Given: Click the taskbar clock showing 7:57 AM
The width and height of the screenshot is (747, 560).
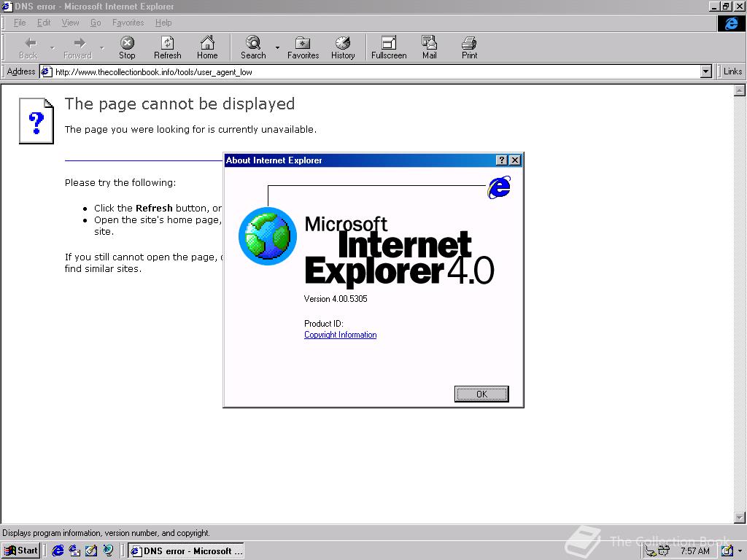Looking at the screenshot, I should point(695,551).
